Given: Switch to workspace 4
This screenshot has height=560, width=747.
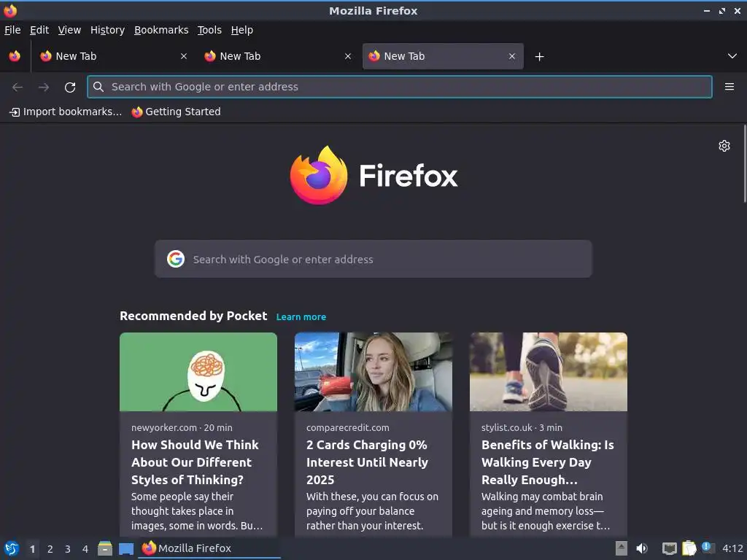Looking at the screenshot, I should (x=85, y=549).
